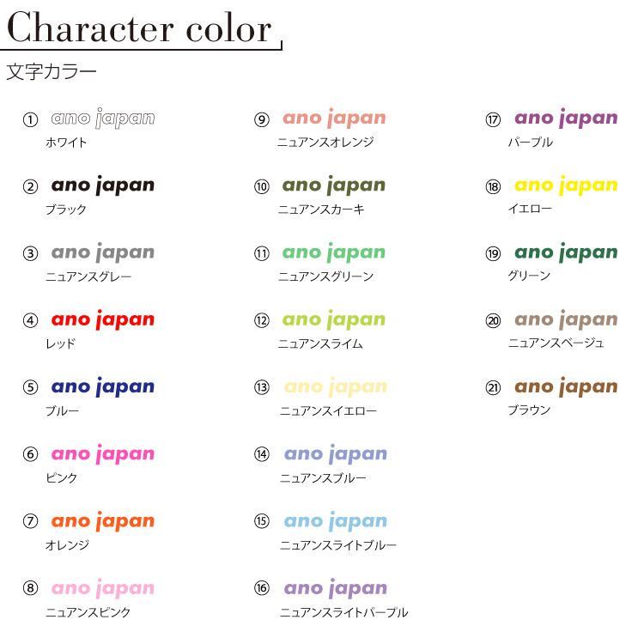This screenshot has height=644, width=644.
Task: Click the dark green ano japan sample
Action: coord(566,252)
